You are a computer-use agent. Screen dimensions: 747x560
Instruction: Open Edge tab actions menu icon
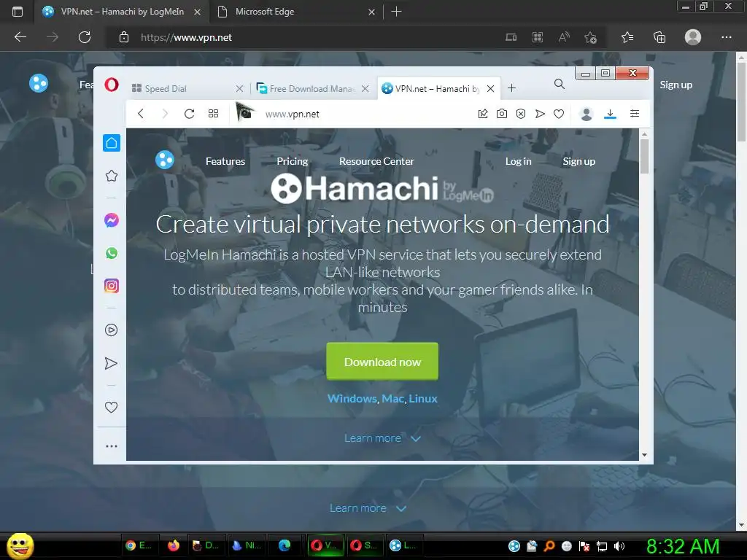(18, 12)
